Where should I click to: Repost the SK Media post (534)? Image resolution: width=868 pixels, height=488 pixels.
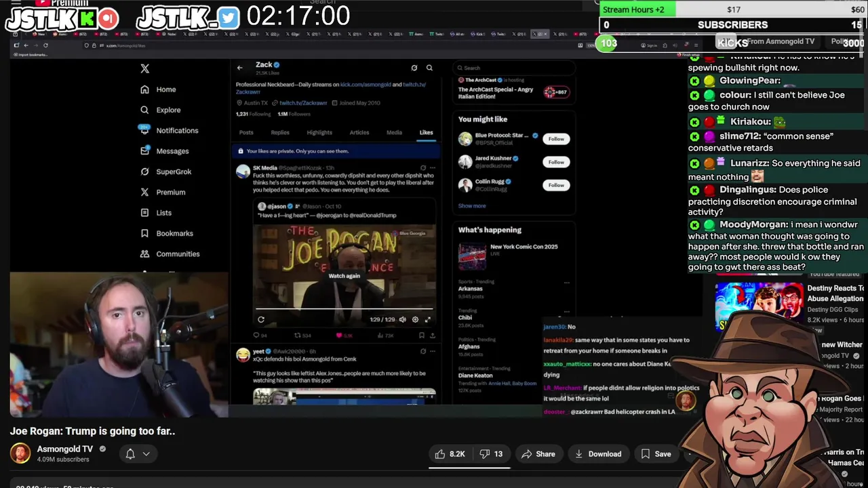point(302,335)
